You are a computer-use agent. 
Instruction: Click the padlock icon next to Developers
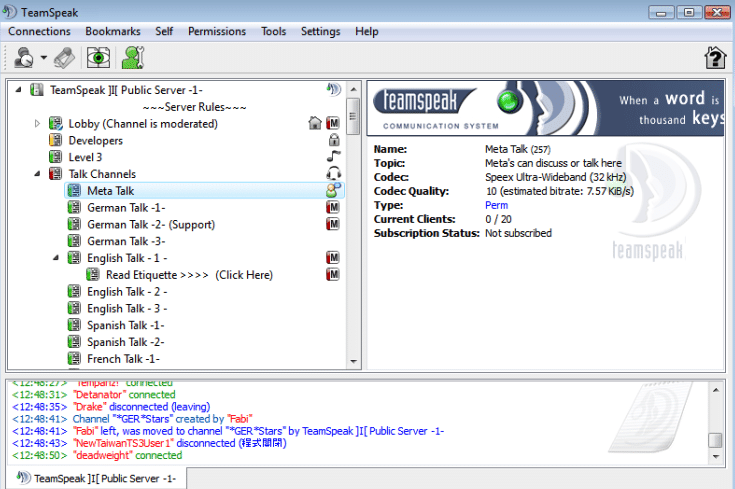click(x=334, y=141)
